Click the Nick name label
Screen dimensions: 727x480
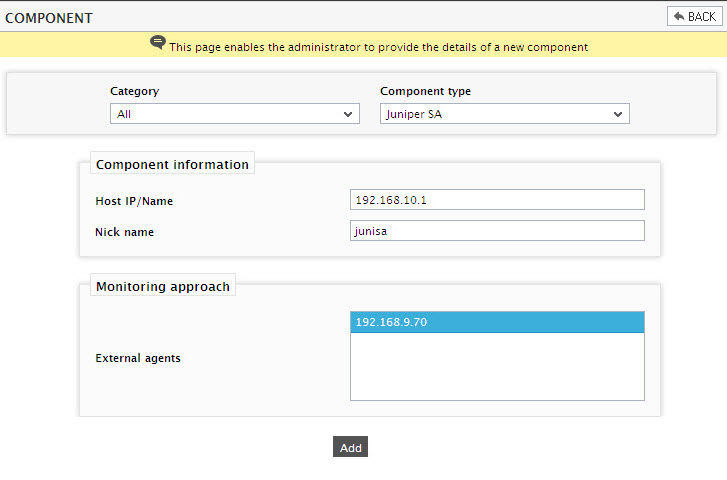124,232
